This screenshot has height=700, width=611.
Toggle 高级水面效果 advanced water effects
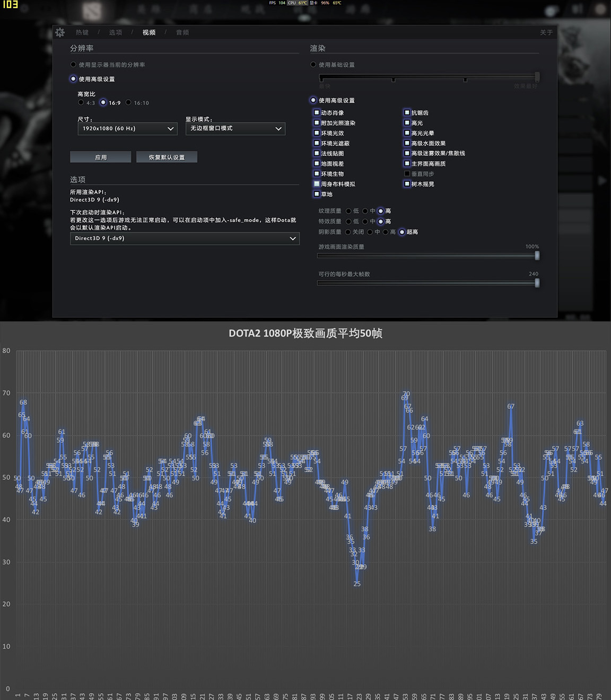tap(406, 143)
